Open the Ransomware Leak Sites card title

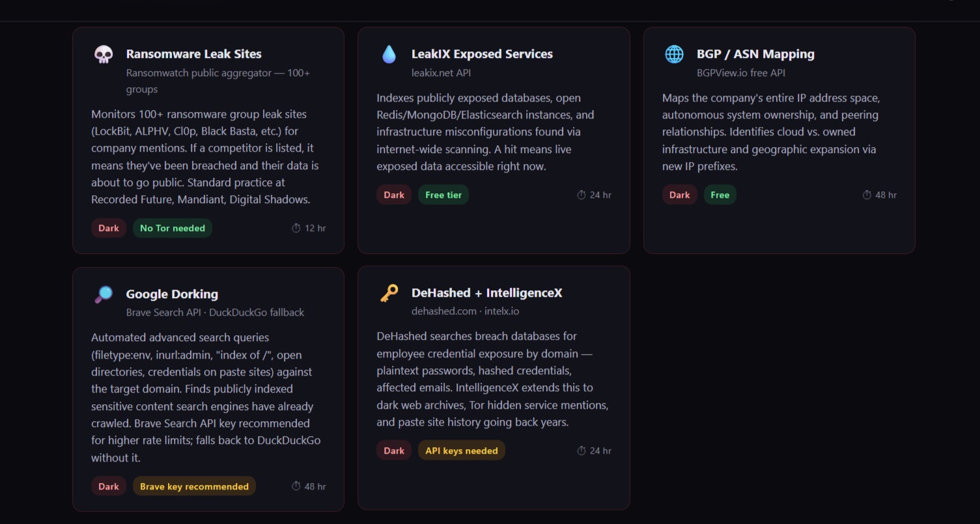tap(194, 54)
